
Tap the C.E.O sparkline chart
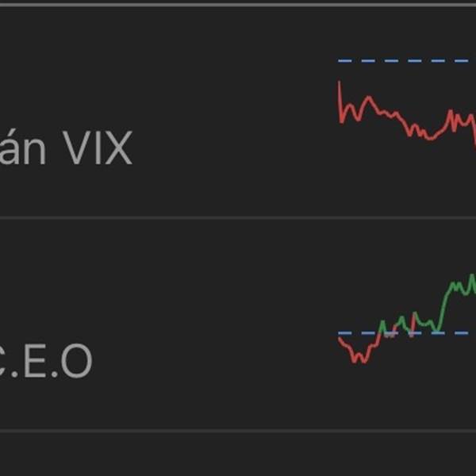click(x=407, y=319)
